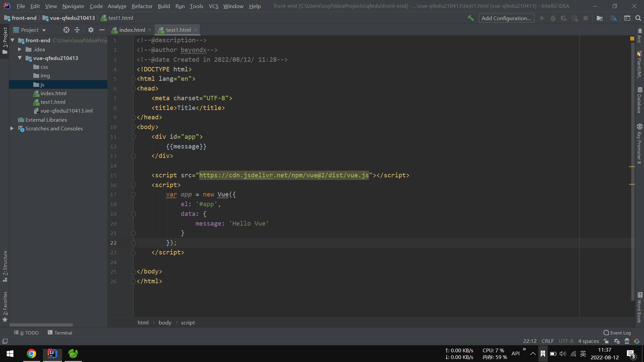Click the Profiler run icon
This screenshot has width=644, height=362.
pyautogui.click(x=575, y=18)
